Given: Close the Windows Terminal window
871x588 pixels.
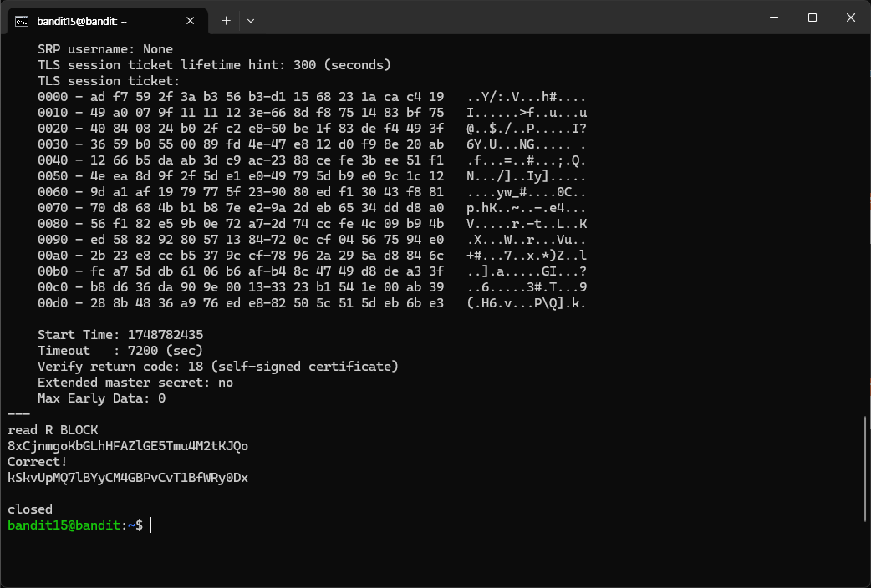Looking at the screenshot, I should click(850, 18).
